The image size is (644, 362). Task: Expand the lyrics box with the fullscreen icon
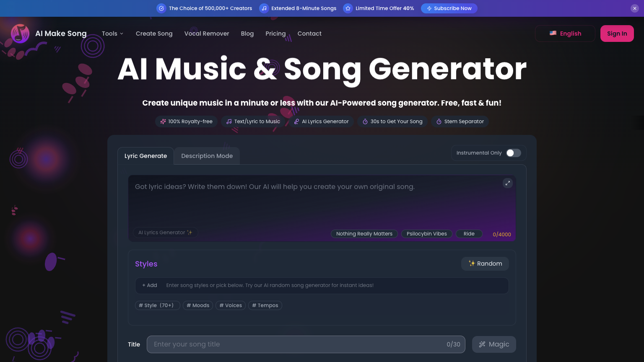point(507,183)
